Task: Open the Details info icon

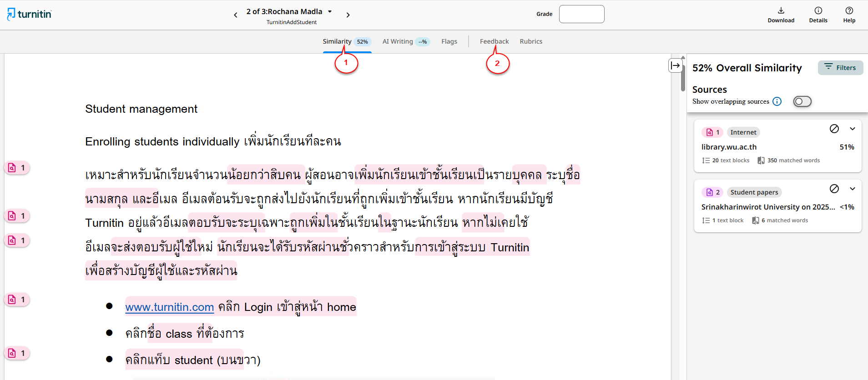Action: (x=818, y=11)
